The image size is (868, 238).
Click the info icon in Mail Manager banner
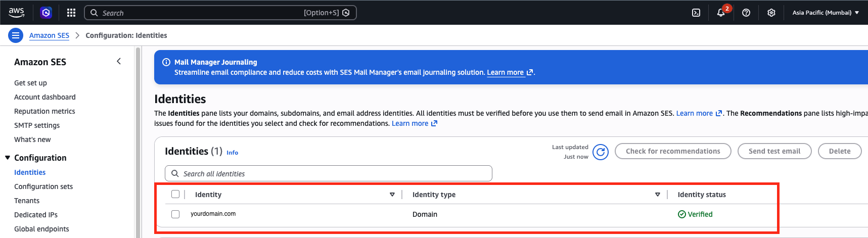(166, 62)
